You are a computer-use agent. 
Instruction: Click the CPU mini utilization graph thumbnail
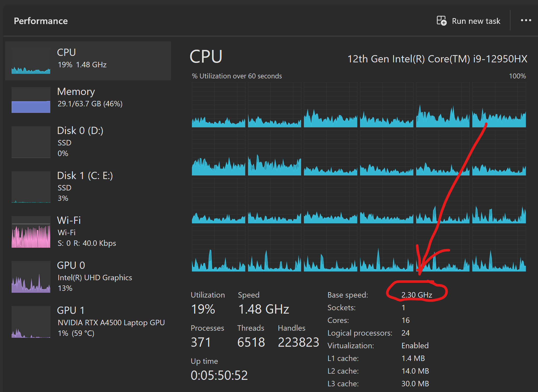click(31, 61)
